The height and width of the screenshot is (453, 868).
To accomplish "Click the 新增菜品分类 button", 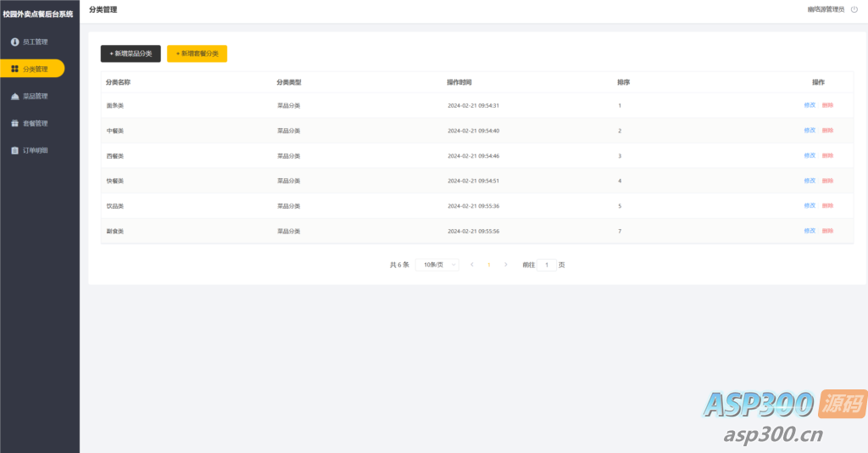I will coord(131,53).
